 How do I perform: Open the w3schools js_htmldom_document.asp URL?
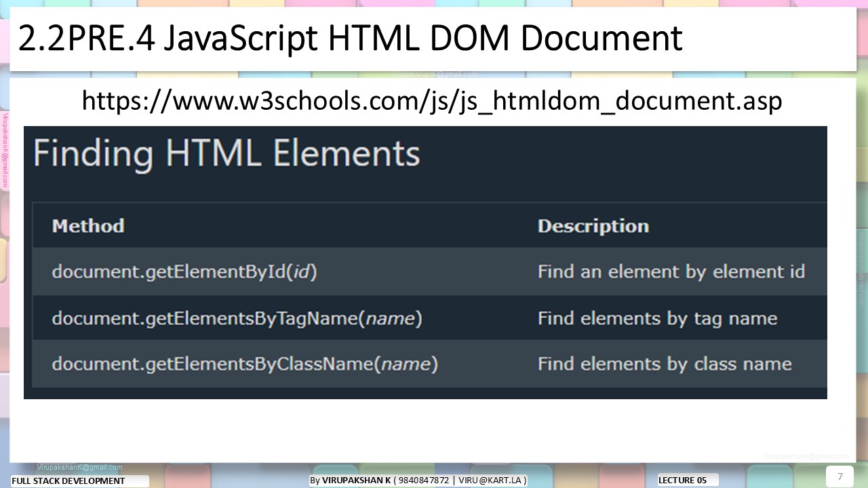tap(432, 100)
